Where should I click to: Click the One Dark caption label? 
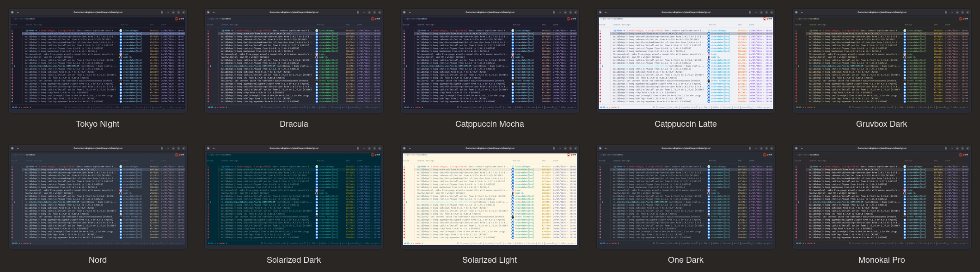(x=686, y=260)
